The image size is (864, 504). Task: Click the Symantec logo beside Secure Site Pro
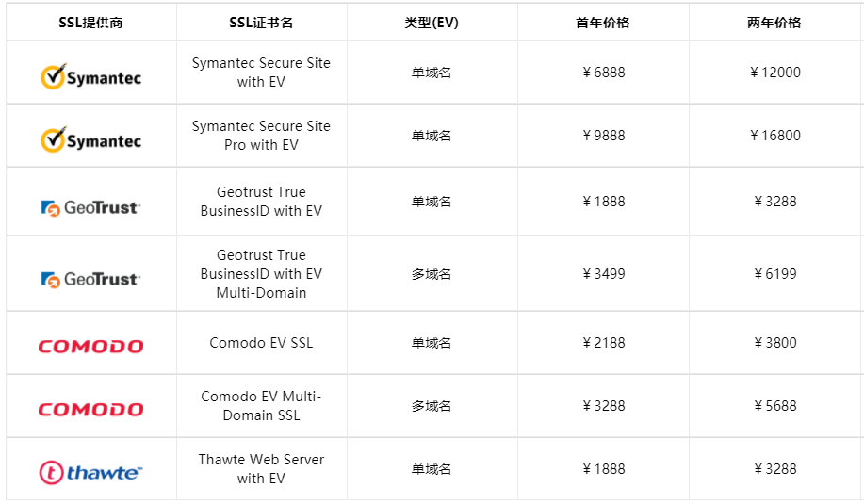(x=90, y=139)
